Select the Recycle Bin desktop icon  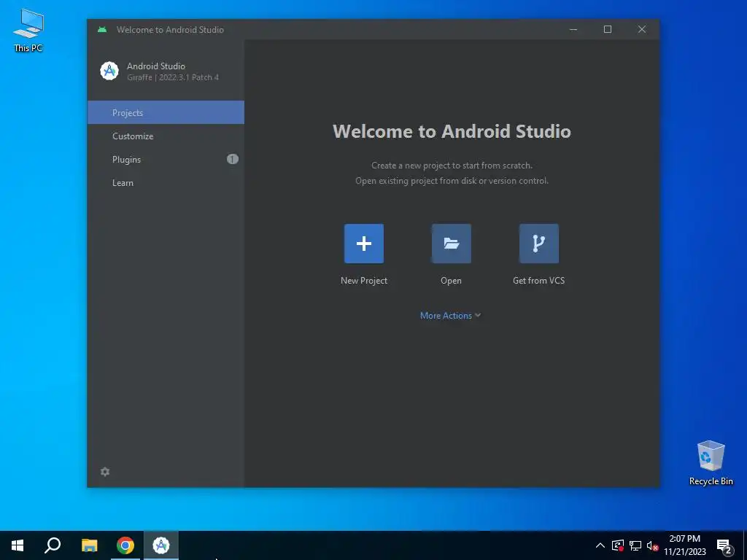click(x=711, y=462)
